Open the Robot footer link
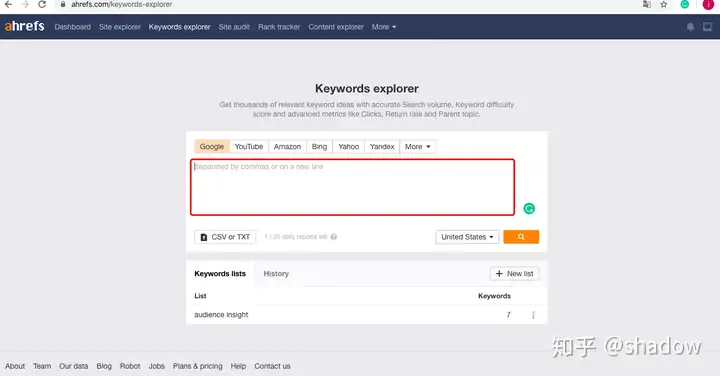Screen dimensions: 720x376 [130, 366]
